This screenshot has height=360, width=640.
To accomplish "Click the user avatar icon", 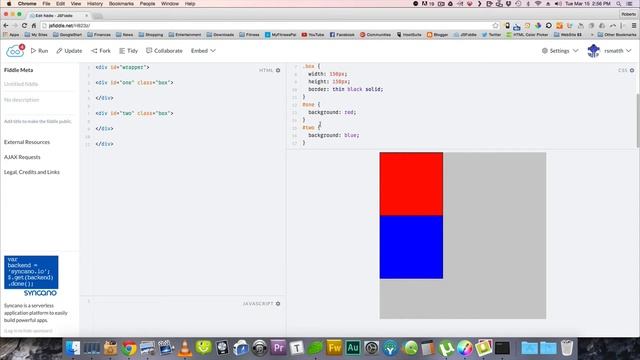I will click(x=593, y=51).
